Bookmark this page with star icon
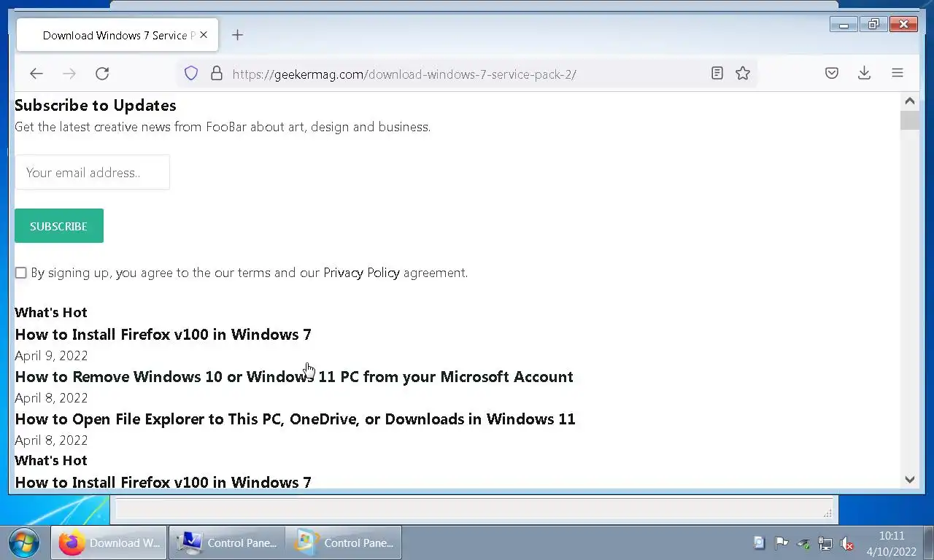 (743, 73)
